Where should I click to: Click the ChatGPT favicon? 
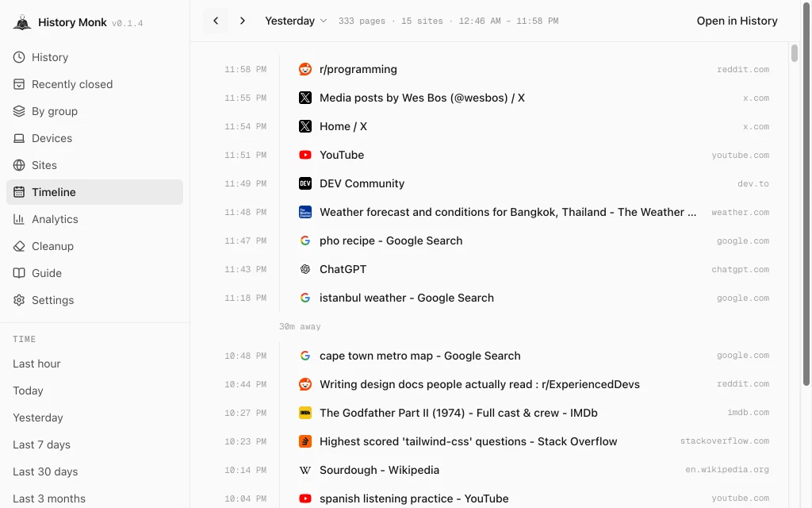tap(305, 269)
